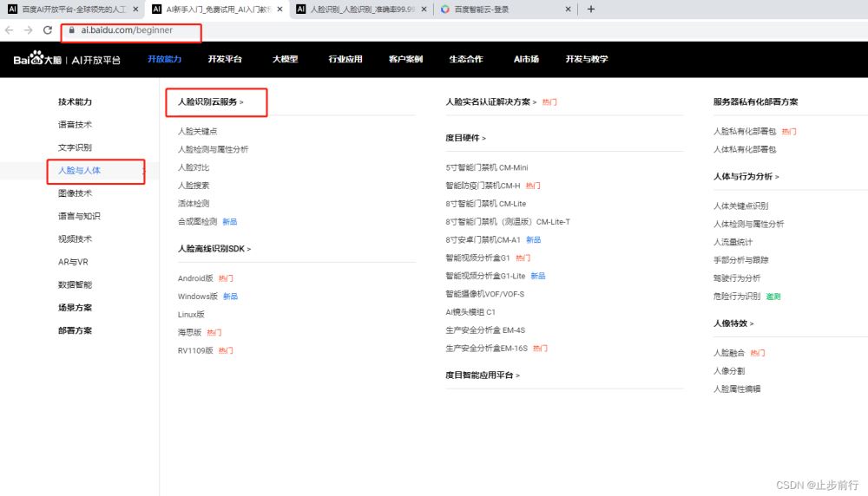Select AR与VR in the sidebar
The height and width of the screenshot is (496, 868).
[x=73, y=262]
